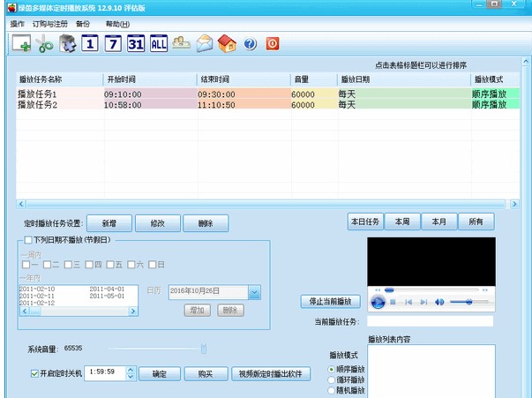
Task: Expand the 日历 date dropdown
Action: pos(254,292)
